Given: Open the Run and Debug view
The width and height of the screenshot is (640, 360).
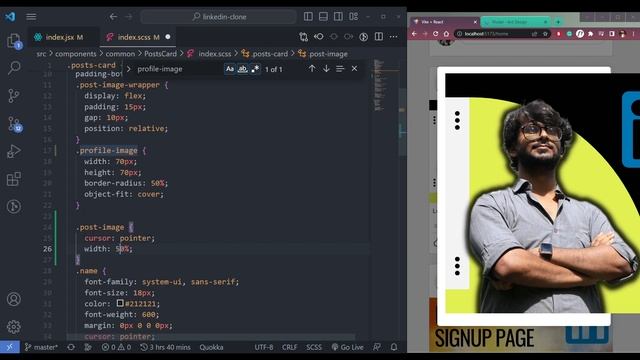Looking at the screenshot, I should click(x=13, y=151).
